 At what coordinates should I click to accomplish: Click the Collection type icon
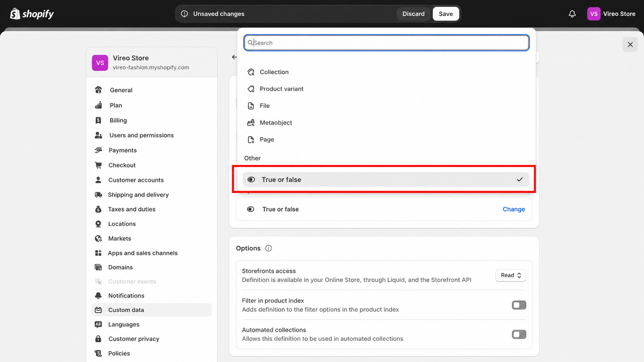(x=251, y=72)
